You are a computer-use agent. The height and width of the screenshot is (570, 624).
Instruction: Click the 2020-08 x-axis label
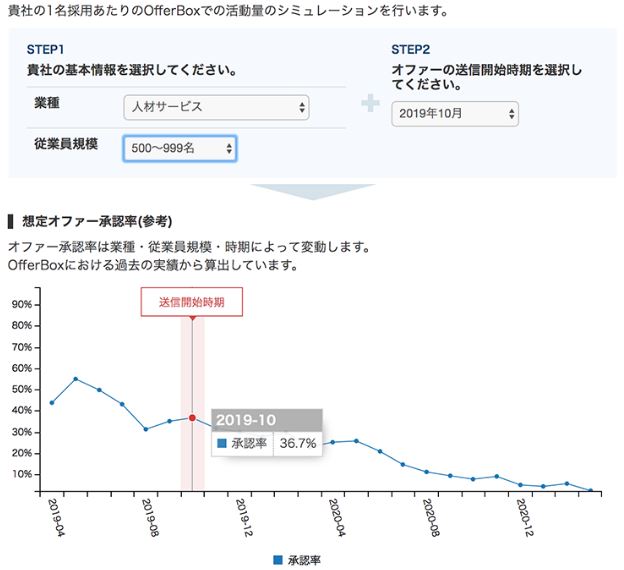click(431, 517)
